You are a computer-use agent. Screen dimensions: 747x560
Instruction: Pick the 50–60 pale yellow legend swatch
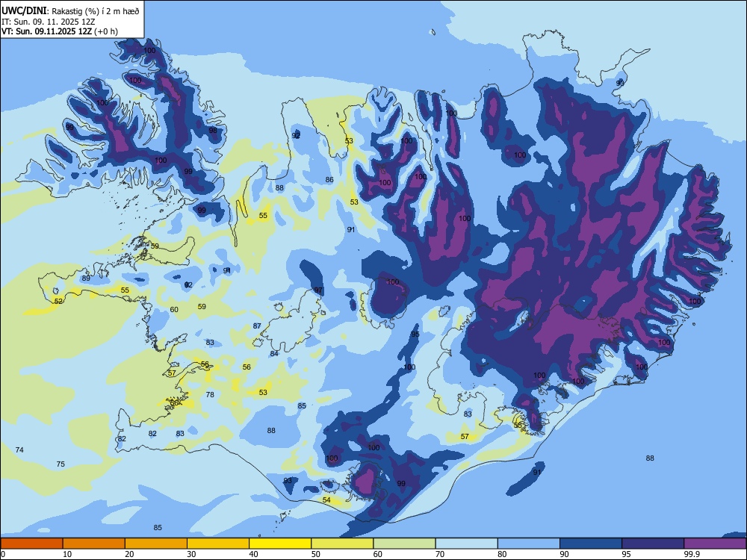coord(343,544)
